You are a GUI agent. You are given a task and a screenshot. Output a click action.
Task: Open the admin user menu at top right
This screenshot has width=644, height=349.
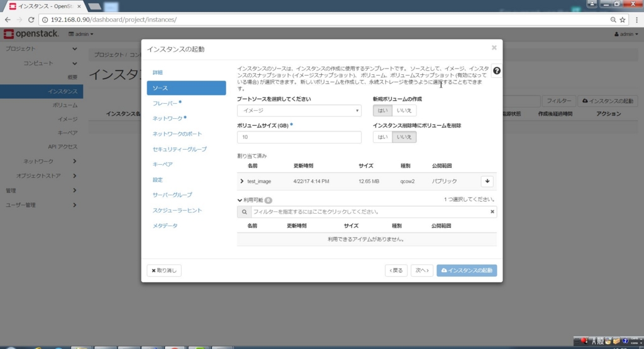(x=626, y=34)
